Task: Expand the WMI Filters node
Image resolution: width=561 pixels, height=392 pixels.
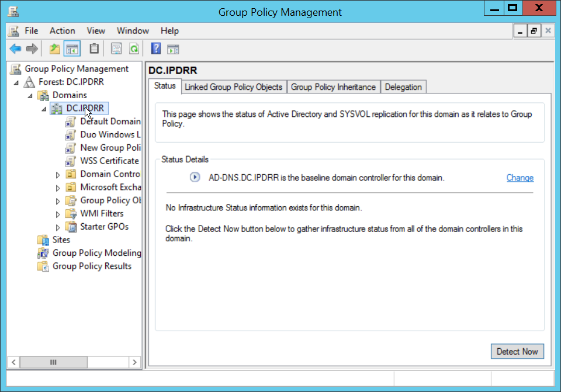Action: click(58, 214)
